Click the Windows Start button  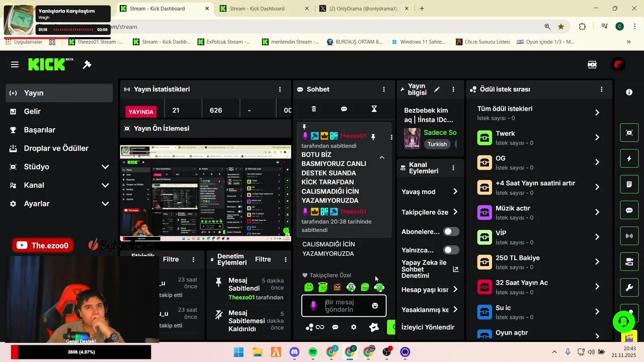[x=238, y=352]
